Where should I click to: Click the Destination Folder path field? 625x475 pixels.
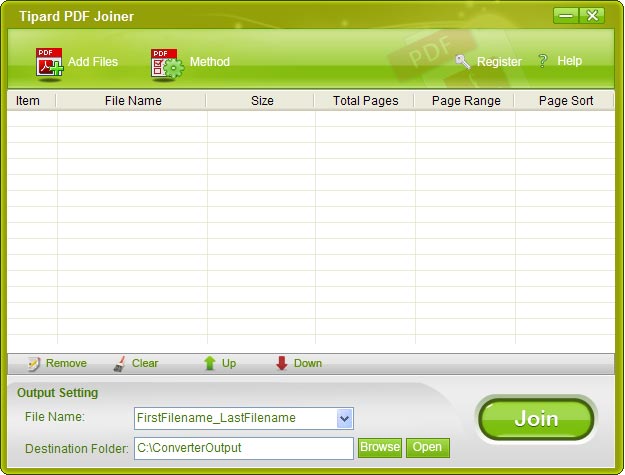[x=243, y=448]
